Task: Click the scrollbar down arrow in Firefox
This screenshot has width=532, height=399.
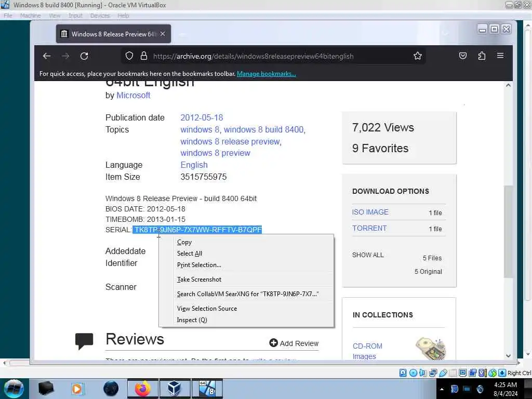Action: pos(508,355)
